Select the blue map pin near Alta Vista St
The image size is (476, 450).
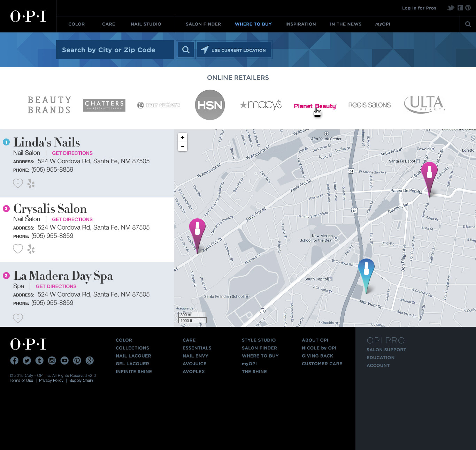366,276
